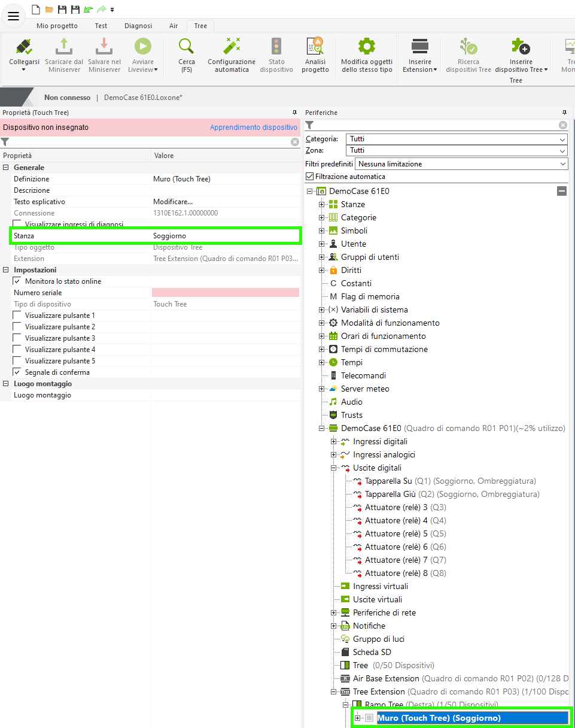The height and width of the screenshot is (728, 575).
Task: Open Modifica oggetti dello stesso tipo
Action: tap(366, 47)
